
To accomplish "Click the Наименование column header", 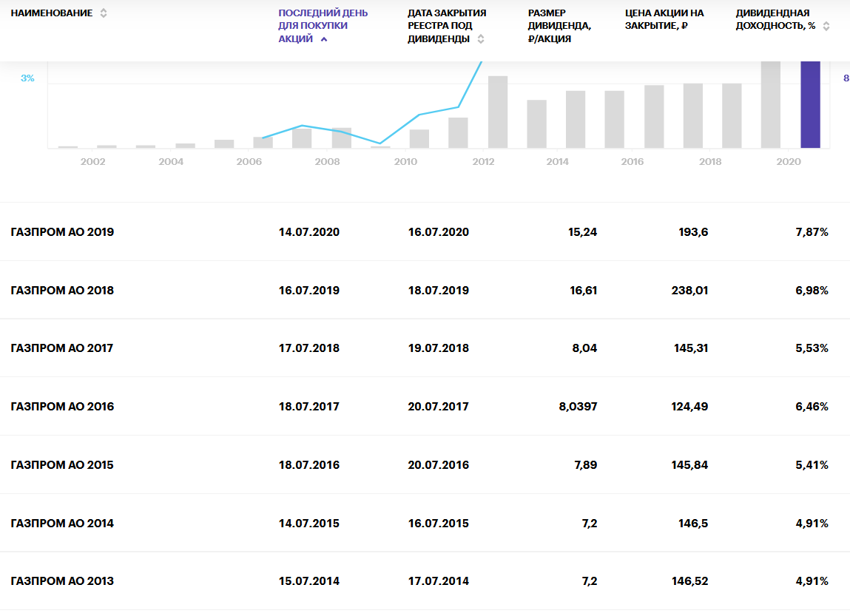I will (x=52, y=13).
